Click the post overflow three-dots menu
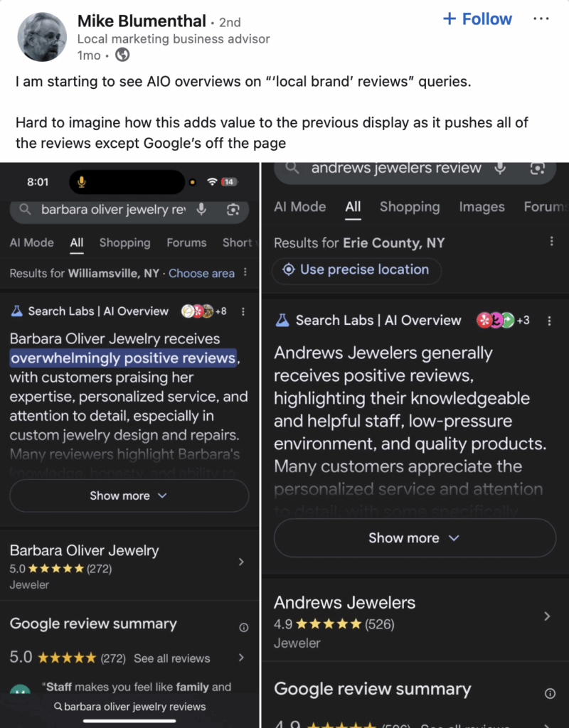The width and height of the screenshot is (569, 728). [541, 19]
